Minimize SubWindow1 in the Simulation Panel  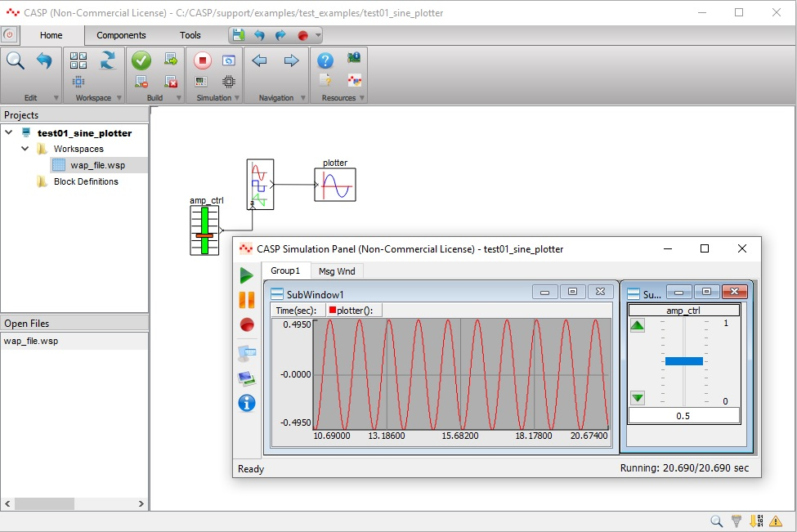pos(545,293)
